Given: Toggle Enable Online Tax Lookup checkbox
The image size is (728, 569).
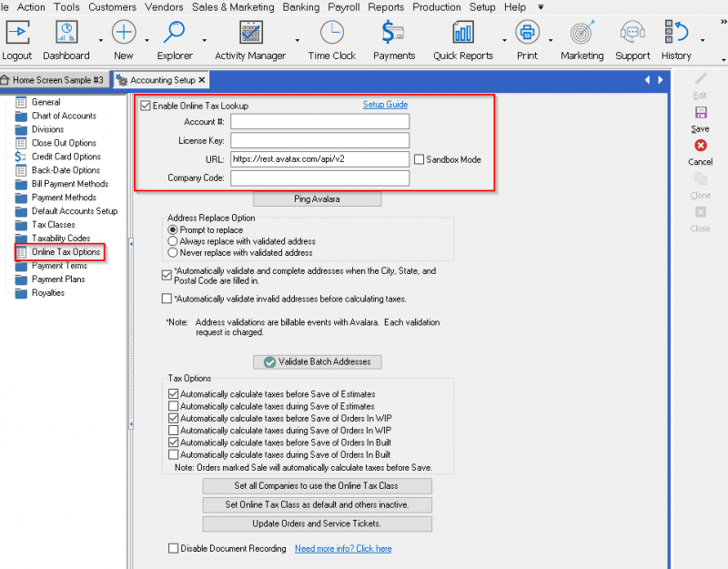Looking at the screenshot, I should point(146,106).
